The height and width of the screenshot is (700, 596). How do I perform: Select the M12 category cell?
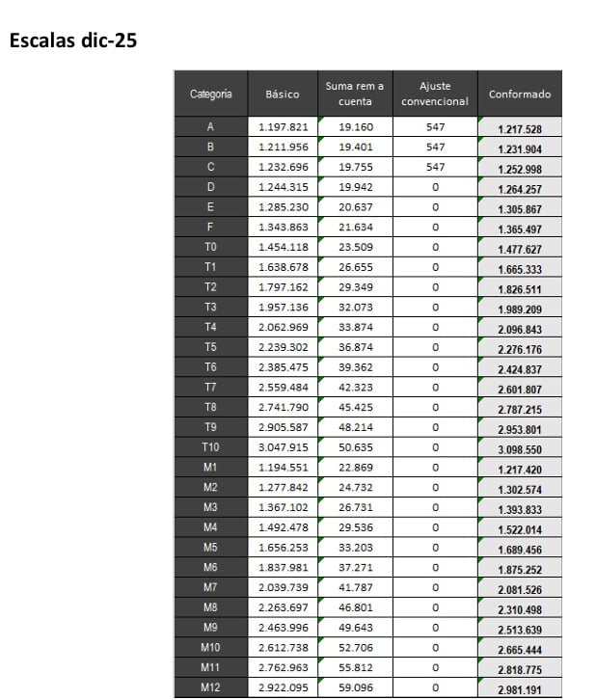[210, 687]
